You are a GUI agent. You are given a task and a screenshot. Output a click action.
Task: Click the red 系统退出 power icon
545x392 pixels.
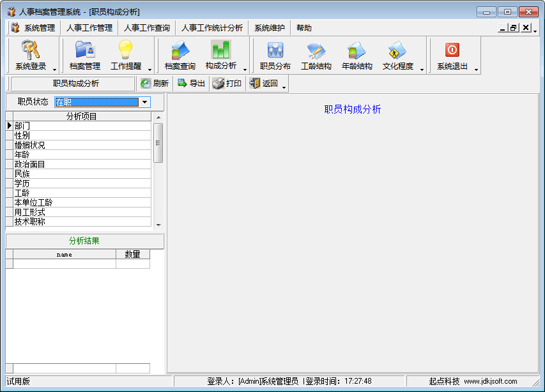pyautogui.click(x=452, y=50)
